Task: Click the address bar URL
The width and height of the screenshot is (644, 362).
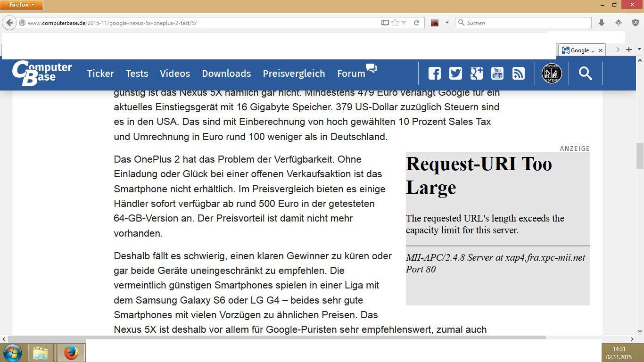Action: point(112,23)
